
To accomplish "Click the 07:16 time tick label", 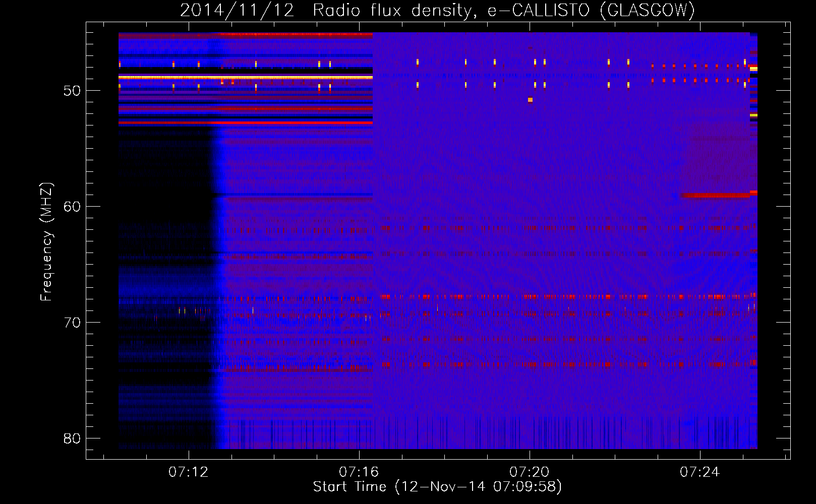I will (x=359, y=472).
